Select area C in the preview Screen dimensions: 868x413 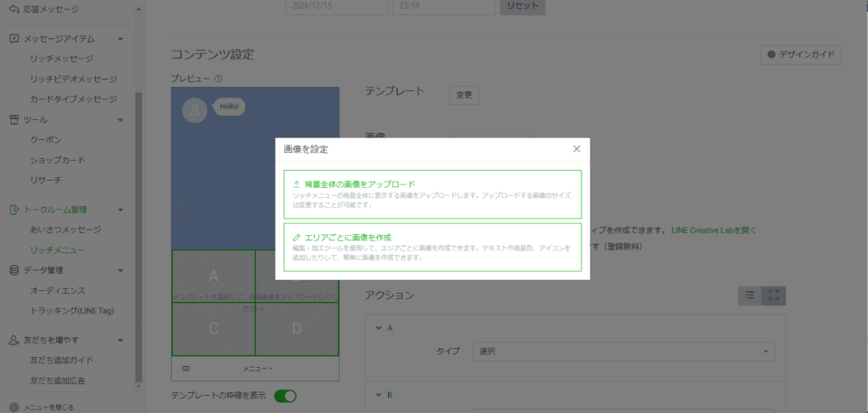pyautogui.click(x=213, y=329)
